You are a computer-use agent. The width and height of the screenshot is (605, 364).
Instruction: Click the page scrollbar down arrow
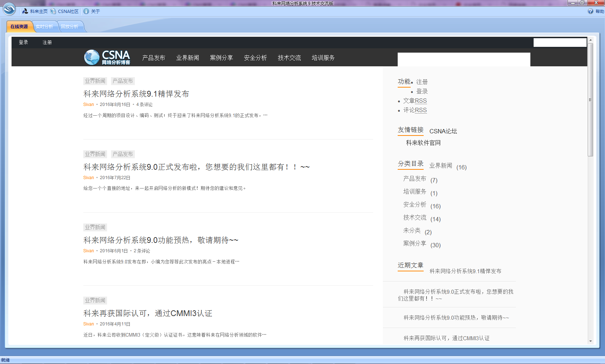pos(591,341)
